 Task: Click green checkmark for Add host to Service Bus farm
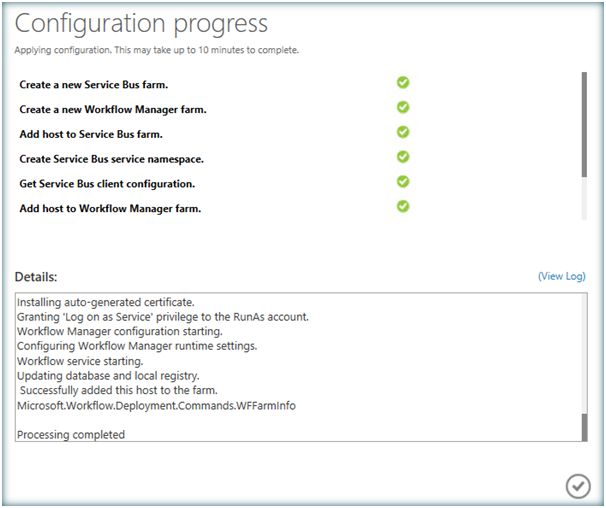pyautogui.click(x=403, y=132)
